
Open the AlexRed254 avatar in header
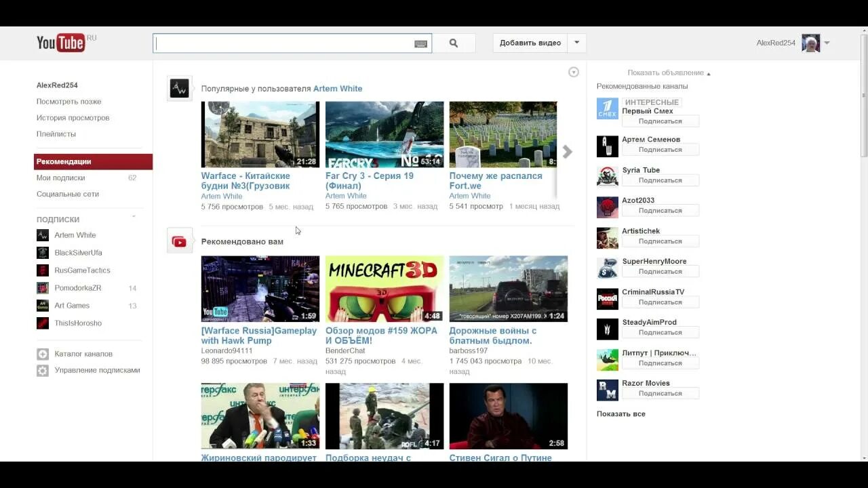[810, 43]
